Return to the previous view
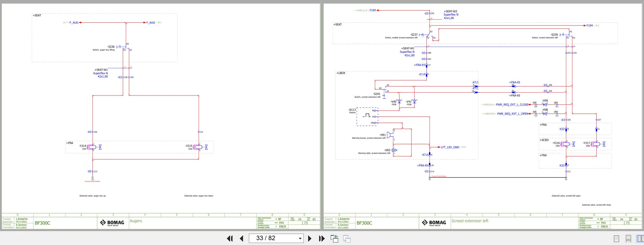 click(x=334, y=238)
